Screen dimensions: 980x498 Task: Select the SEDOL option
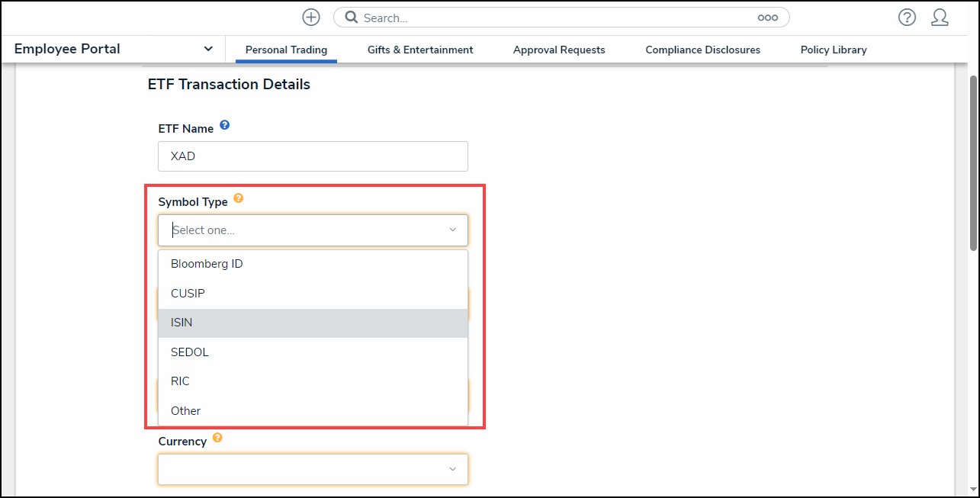[x=190, y=352]
